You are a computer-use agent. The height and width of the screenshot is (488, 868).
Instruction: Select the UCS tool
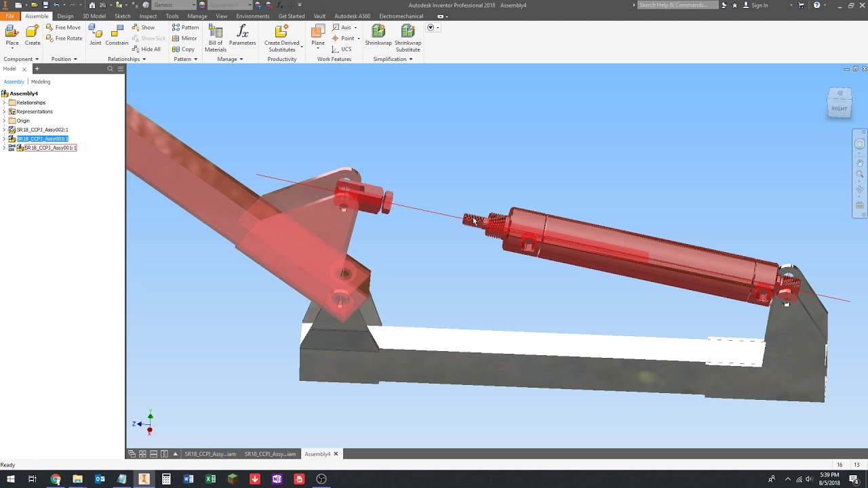tap(342, 49)
